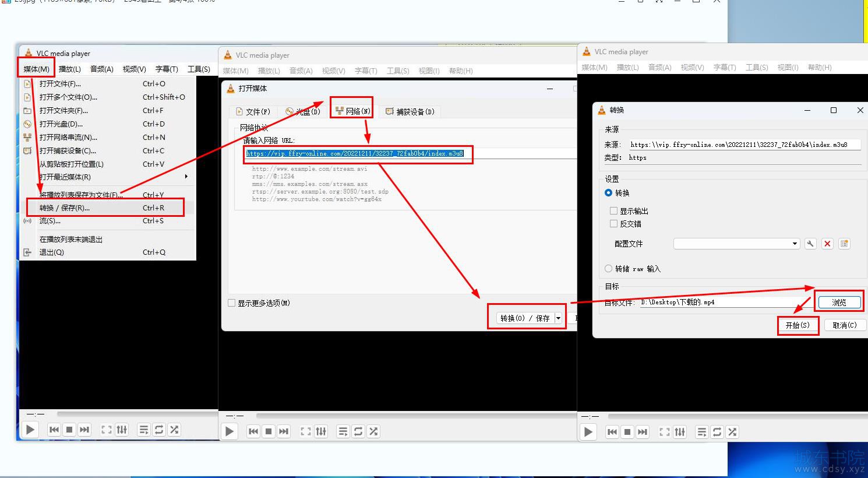Stop playback in middle VLC window
This screenshot has height=478, width=868.
coord(269,431)
